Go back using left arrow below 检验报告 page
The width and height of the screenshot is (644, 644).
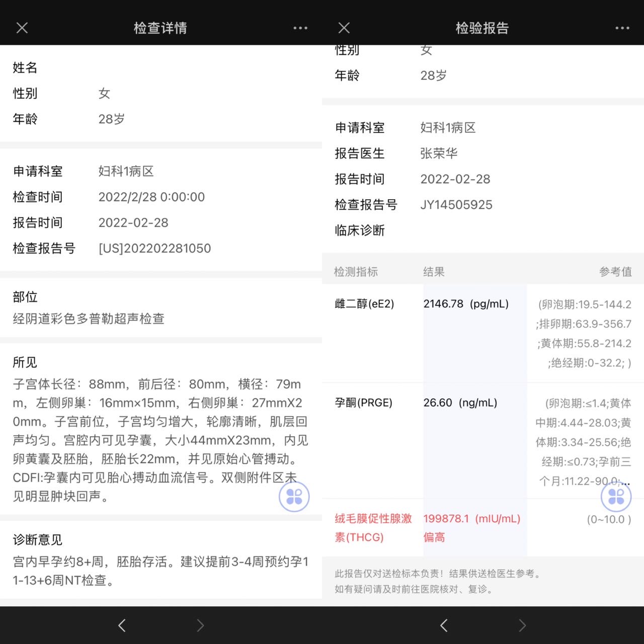(444, 625)
